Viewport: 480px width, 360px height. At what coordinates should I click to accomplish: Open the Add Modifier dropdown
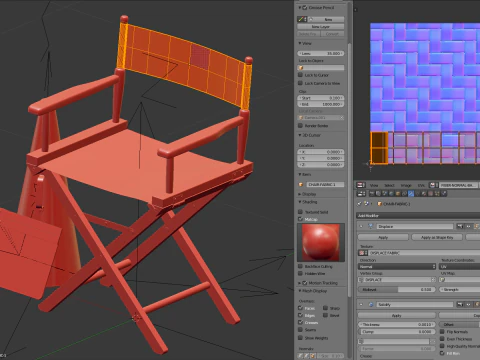pos(418,216)
